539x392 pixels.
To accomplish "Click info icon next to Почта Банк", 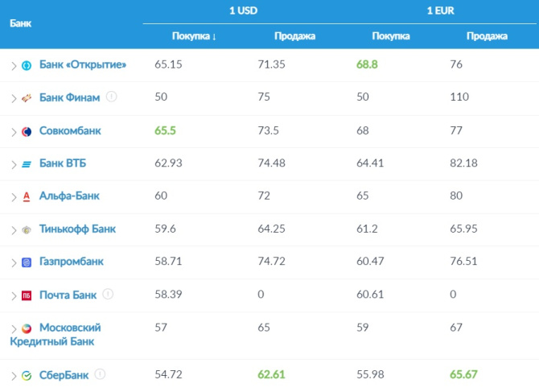I will click(x=108, y=295).
